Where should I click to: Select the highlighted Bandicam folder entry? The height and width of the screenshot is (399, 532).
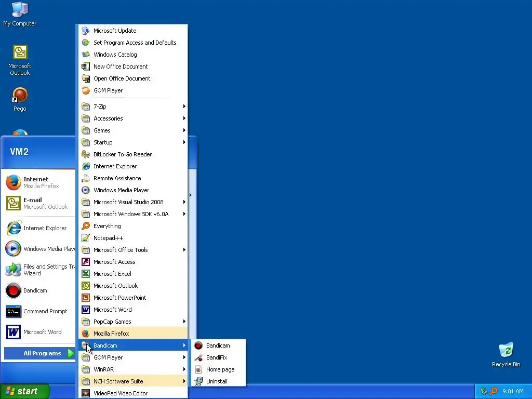(x=133, y=345)
